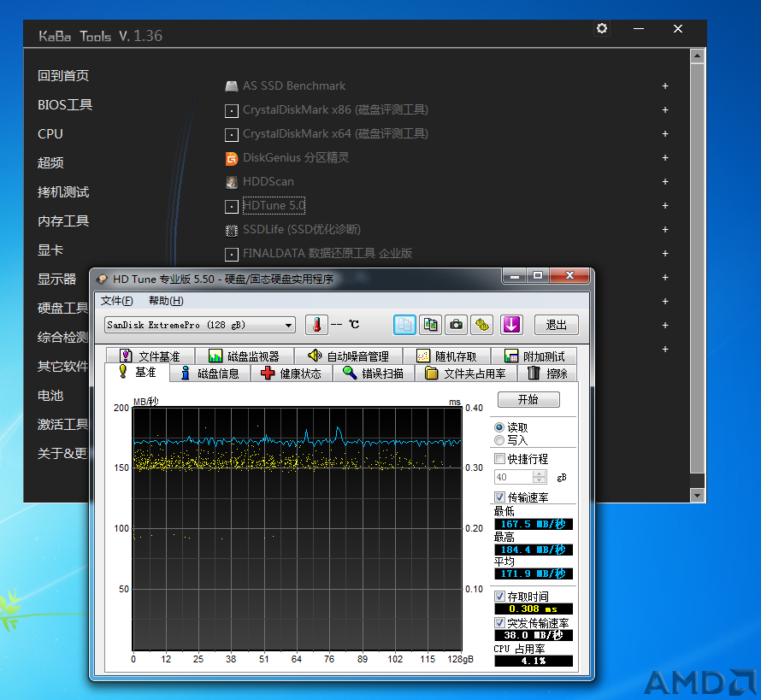This screenshot has height=700, width=761.
Task: Click the KaBa Tools vertical scrollbar thumb
Action: pos(698,268)
